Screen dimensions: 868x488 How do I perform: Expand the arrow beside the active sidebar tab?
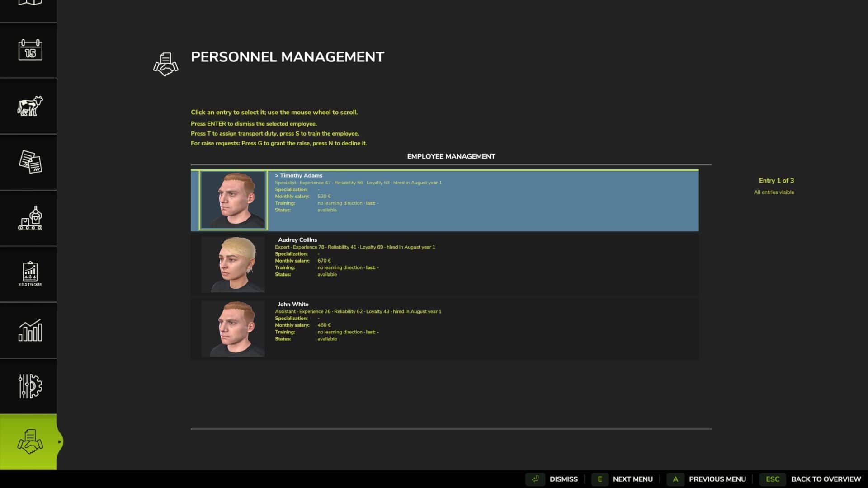coord(59,442)
